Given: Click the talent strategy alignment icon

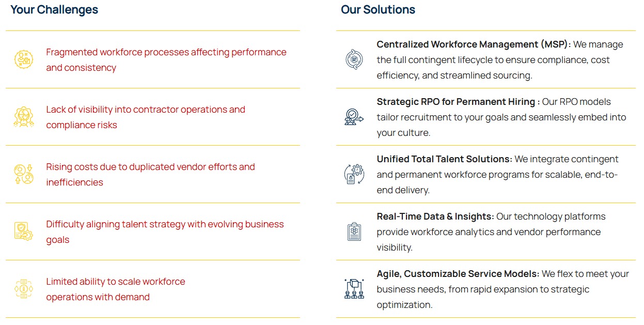Looking at the screenshot, I should 24,231.
